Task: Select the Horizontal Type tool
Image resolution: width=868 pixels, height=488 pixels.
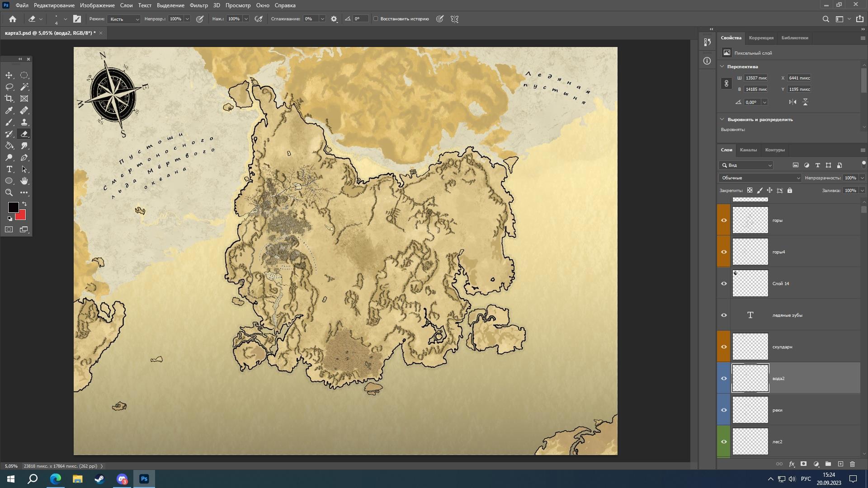Action: pyautogui.click(x=9, y=169)
